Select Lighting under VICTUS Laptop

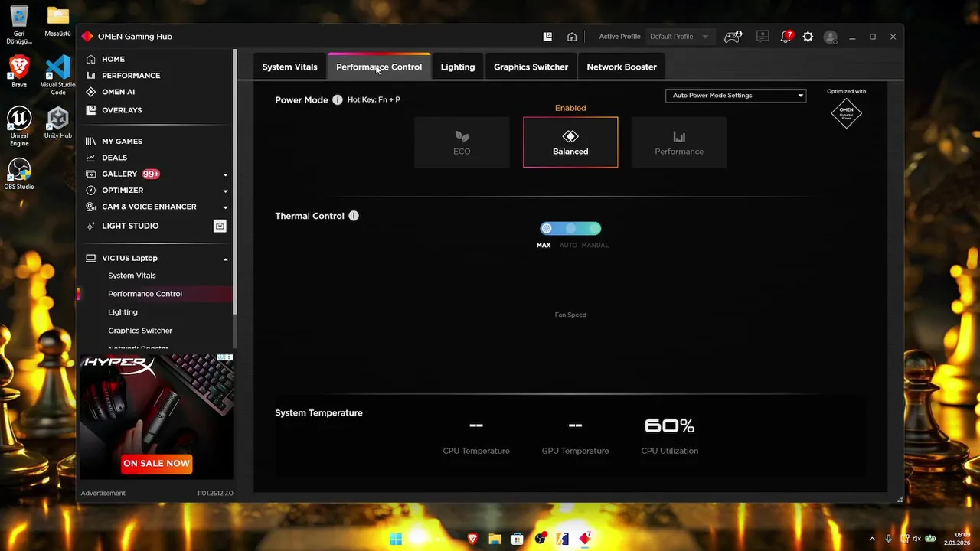tap(122, 312)
